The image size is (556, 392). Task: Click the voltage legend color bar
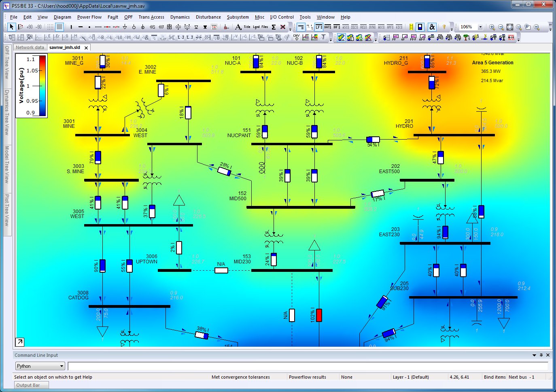pos(42,86)
